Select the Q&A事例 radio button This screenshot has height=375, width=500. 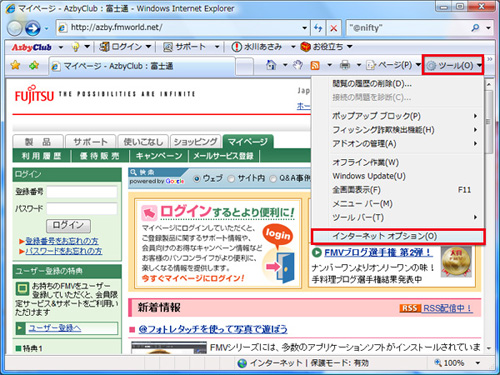tap(273, 179)
